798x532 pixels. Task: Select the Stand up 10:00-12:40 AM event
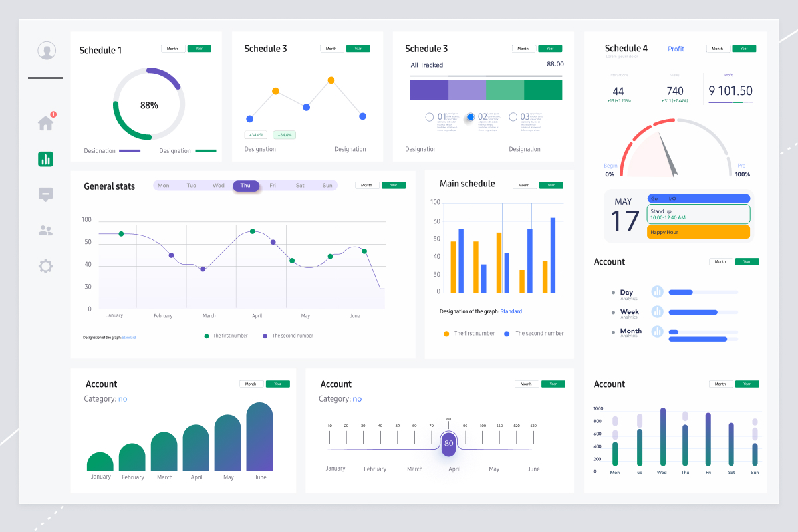[698, 214]
